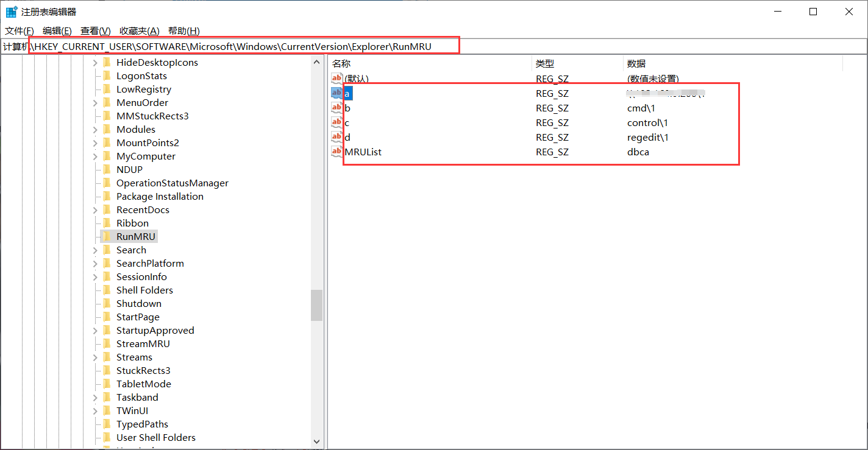The height and width of the screenshot is (450, 868).
Task: Minimize the Registry Editor window
Action: tap(777, 12)
